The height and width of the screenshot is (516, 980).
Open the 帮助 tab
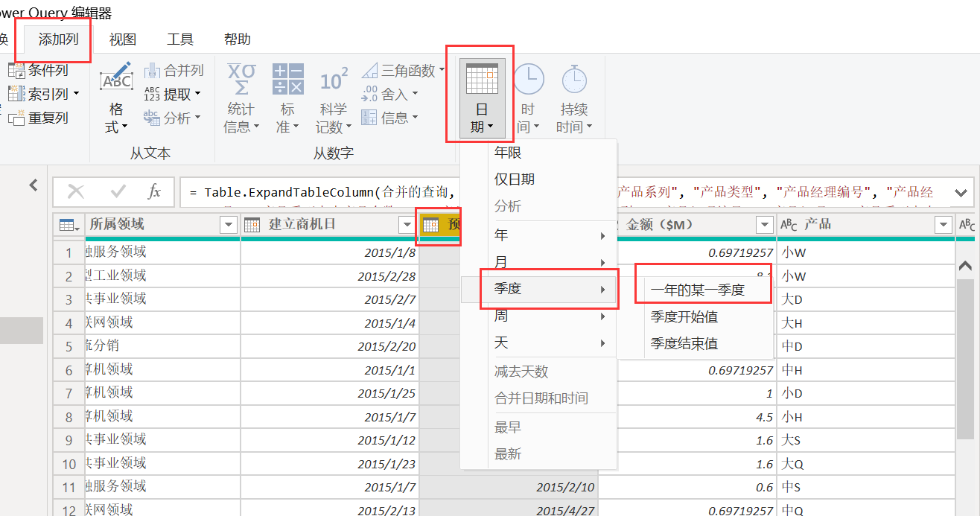(x=238, y=39)
